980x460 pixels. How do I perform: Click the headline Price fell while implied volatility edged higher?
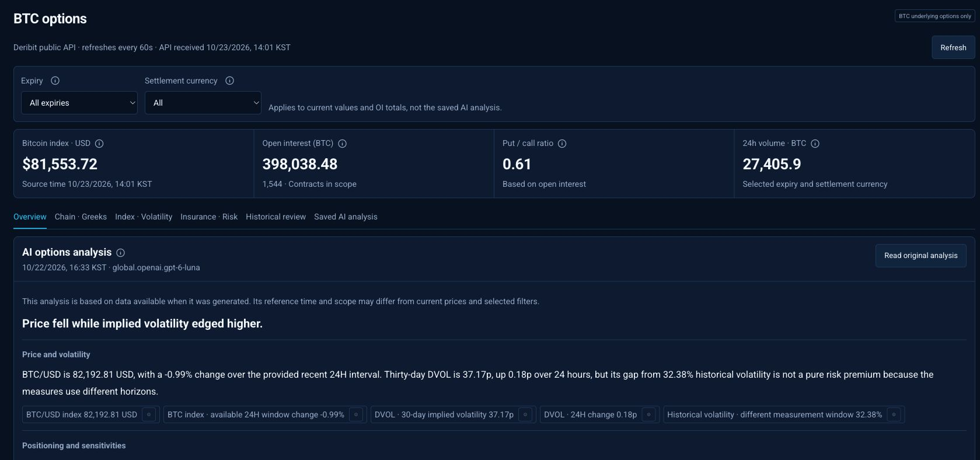(142, 323)
